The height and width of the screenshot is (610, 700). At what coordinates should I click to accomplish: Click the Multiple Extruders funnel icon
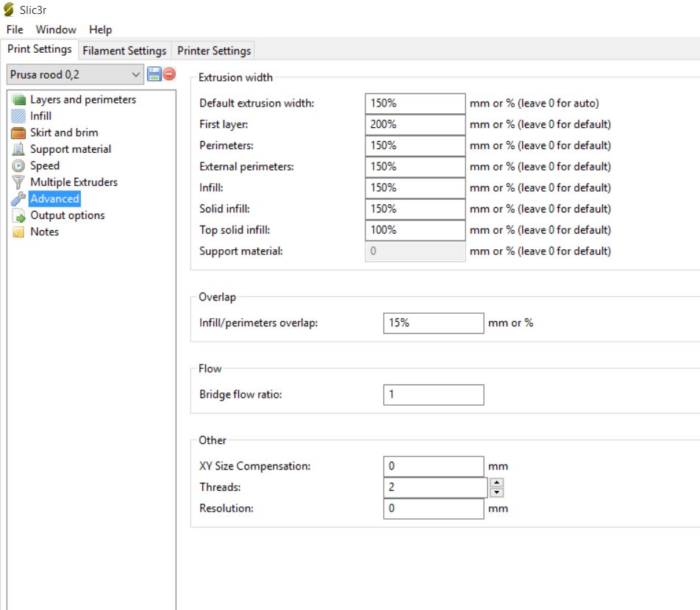tap(19, 182)
